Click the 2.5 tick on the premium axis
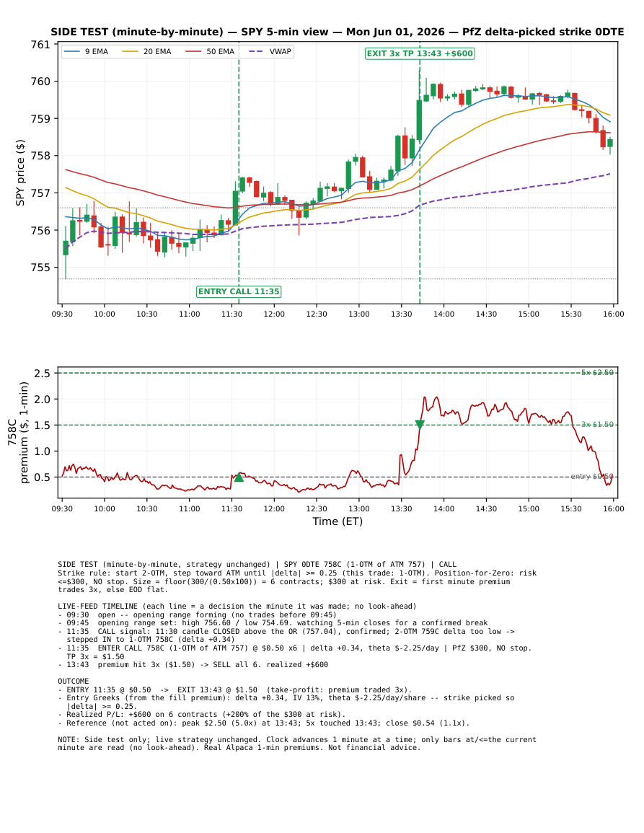The height and width of the screenshot is (833, 644). point(42,374)
